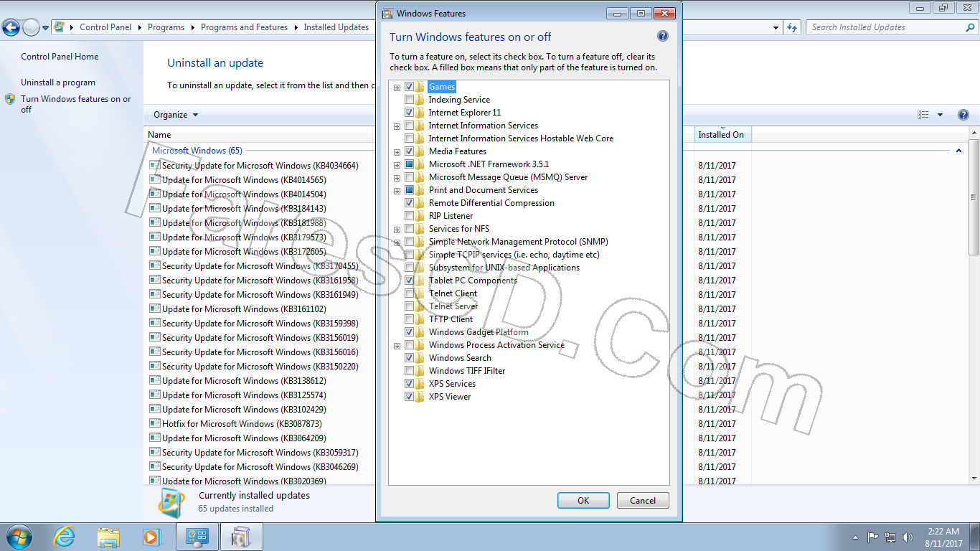
Task: Open the view options dropdown arrow
Action: 940,115
